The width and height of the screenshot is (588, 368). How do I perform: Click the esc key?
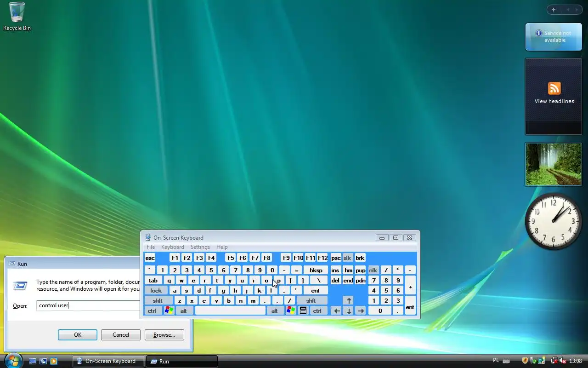(x=150, y=258)
